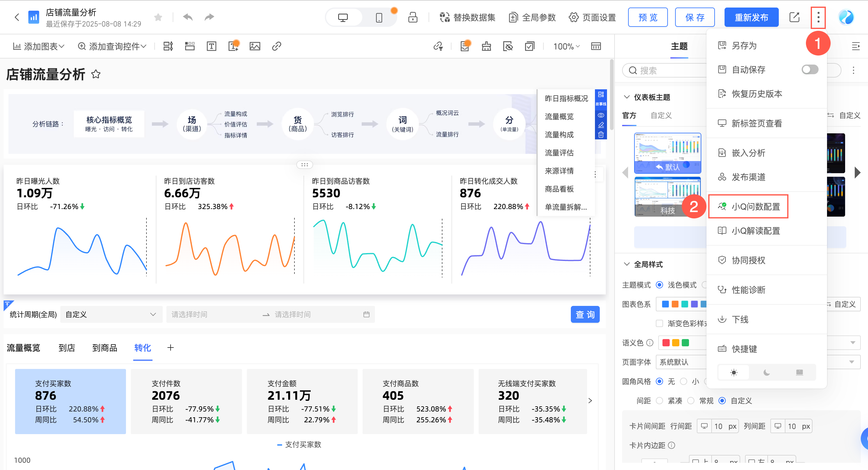This screenshot has width=868, height=470.
Task: Click the 重新发布 button
Action: pyautogui.click(x=751, y=17)
